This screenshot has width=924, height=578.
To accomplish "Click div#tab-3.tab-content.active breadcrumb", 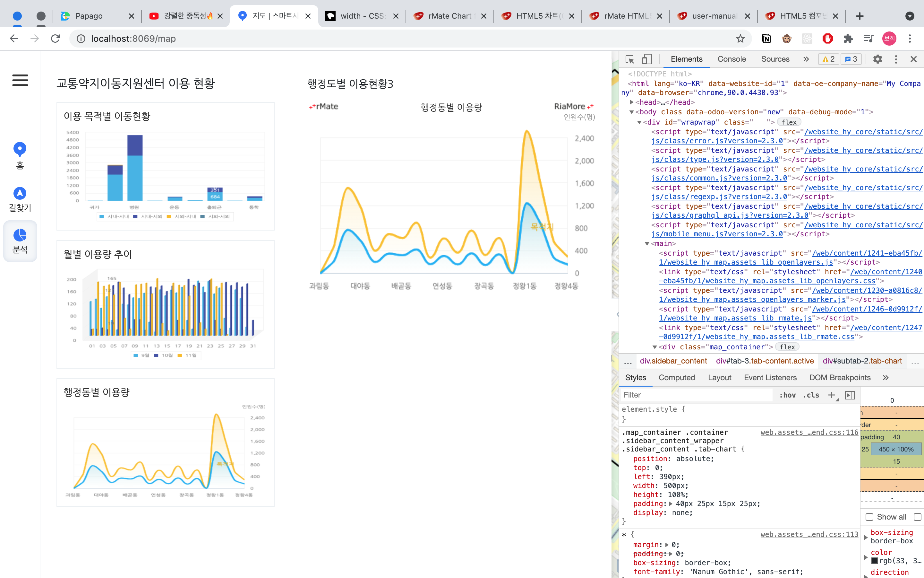I will coord(765,361).
